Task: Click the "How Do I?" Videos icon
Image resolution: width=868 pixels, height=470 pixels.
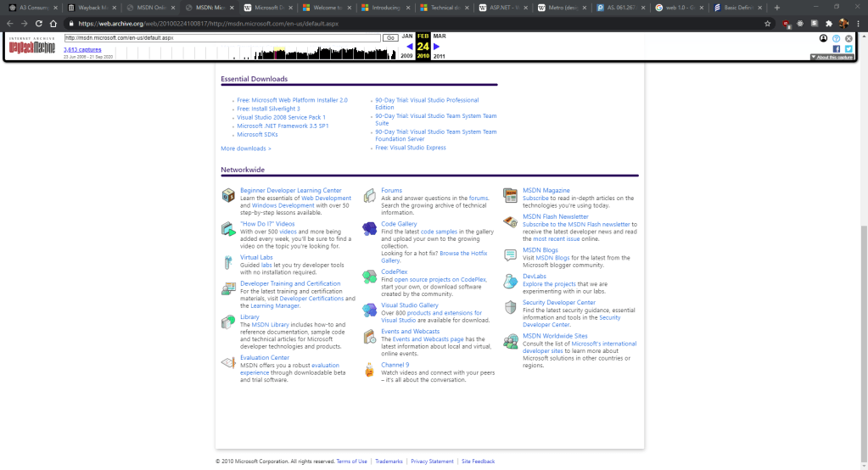Action: click(228, 229)
